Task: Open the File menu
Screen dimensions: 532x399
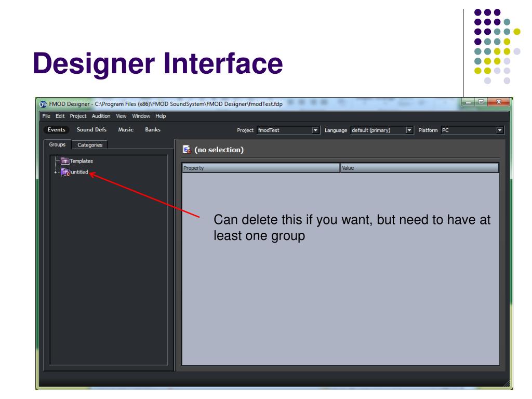Action: pyautogui.click(x=46, y=116)
